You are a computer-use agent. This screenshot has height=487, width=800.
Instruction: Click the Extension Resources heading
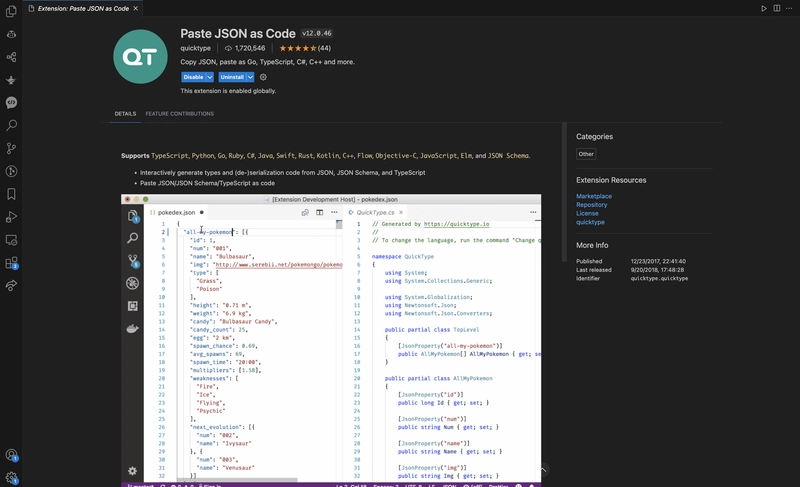[611, 180]
